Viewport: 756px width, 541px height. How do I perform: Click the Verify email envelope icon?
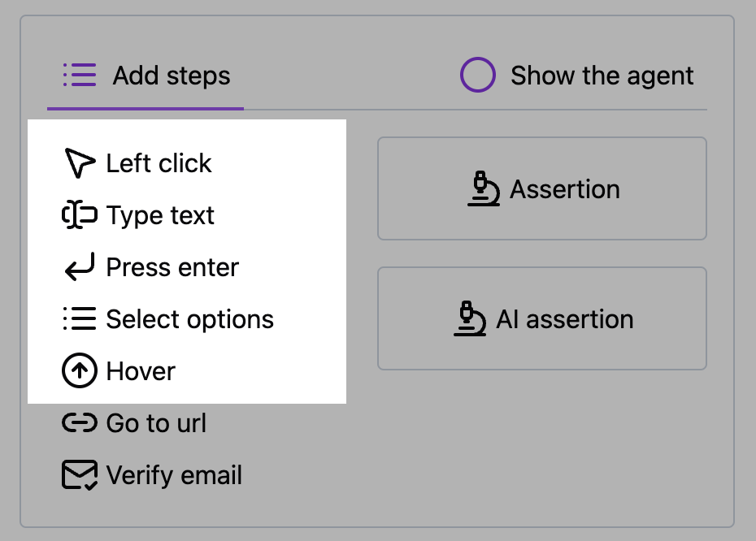[x=80, y=475]
